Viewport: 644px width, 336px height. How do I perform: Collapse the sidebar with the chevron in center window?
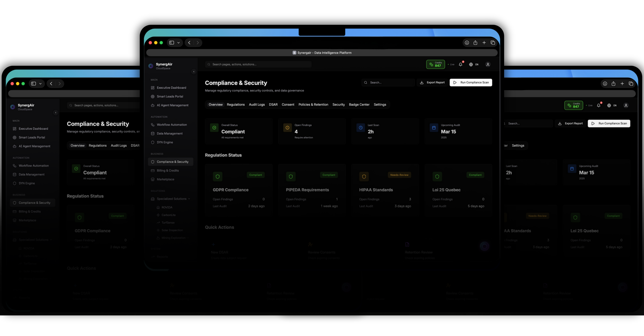[194, 72]
